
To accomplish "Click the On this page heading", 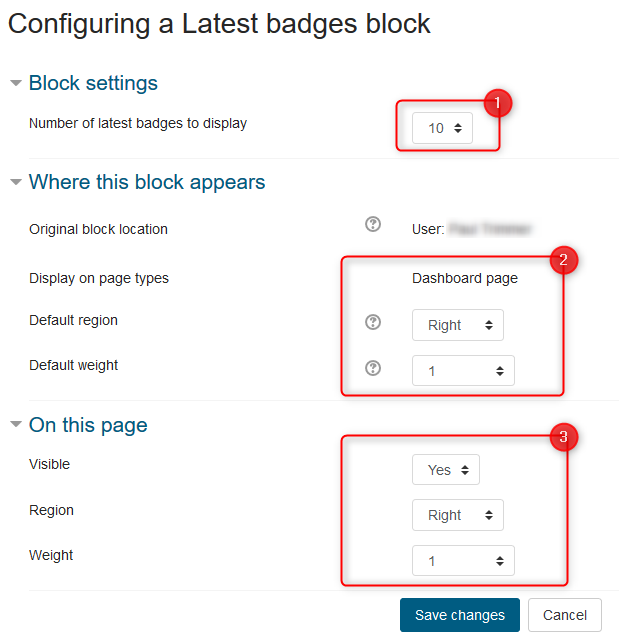I will coord(88,425).
